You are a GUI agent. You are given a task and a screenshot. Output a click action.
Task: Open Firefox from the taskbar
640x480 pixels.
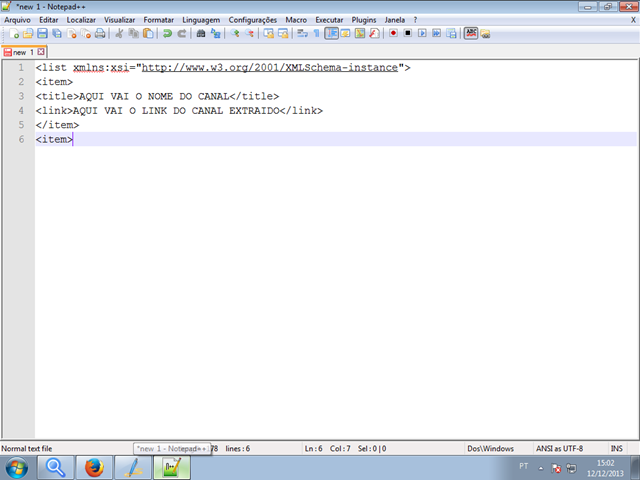click(x=94, y=468)
